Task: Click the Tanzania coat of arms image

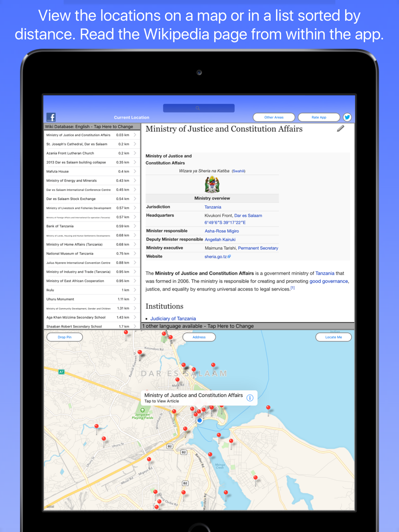Action: [212, 185]
